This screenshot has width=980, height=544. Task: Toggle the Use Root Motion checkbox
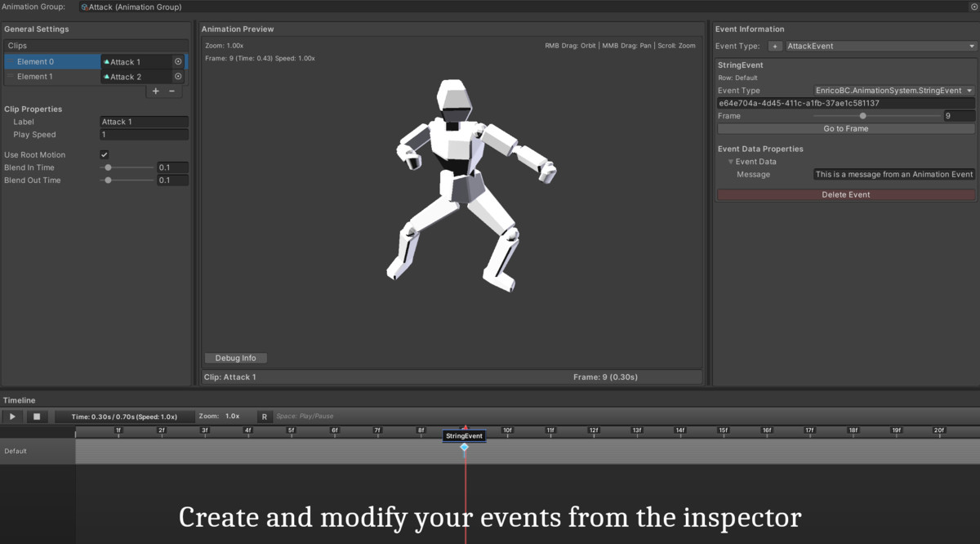point(105,154)
